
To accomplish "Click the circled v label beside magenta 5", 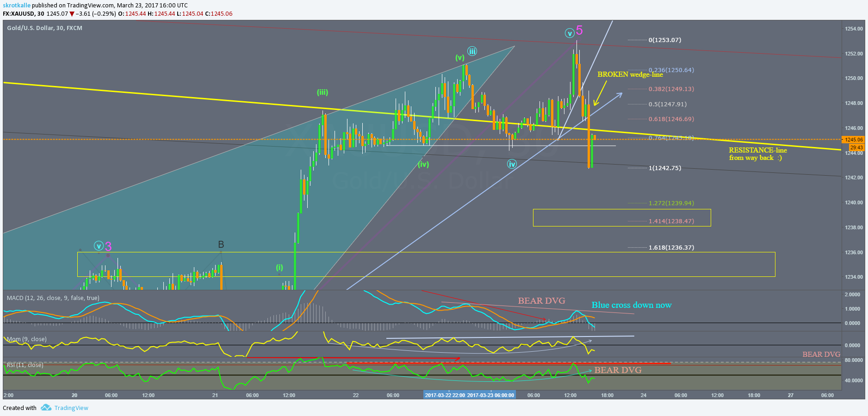I will pos(570,33).
